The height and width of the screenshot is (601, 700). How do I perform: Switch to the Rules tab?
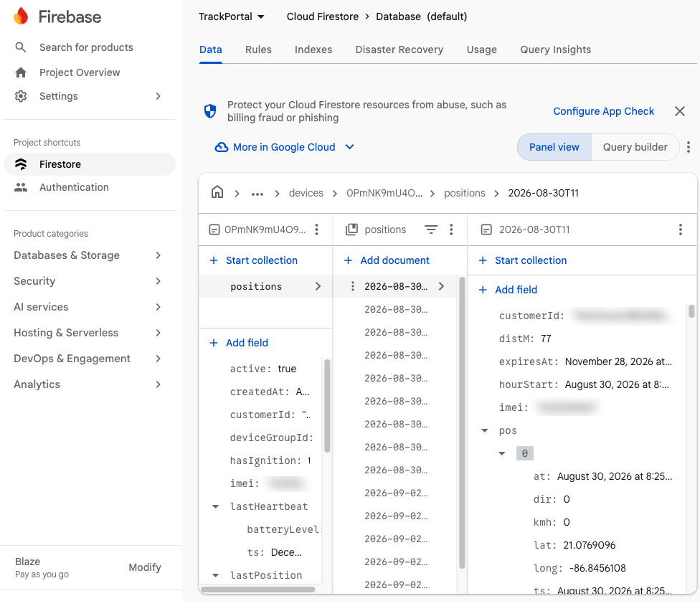click(x=258, y=49)
